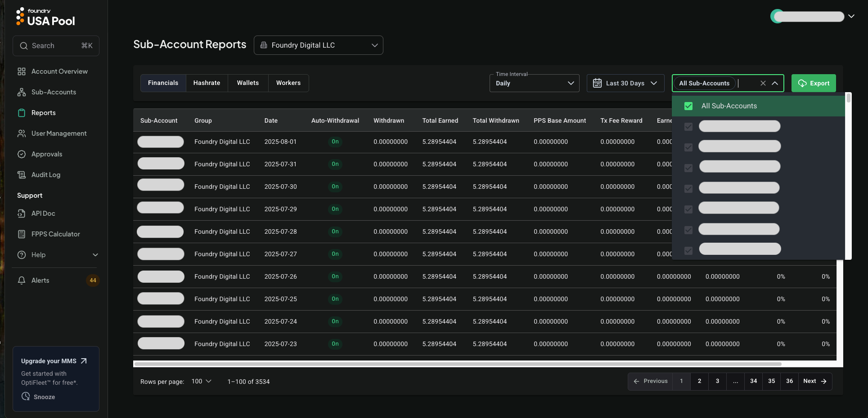Open the Time Interval Daily dropdown
Viewport: 868px width, 418px height.
(534, 83)
